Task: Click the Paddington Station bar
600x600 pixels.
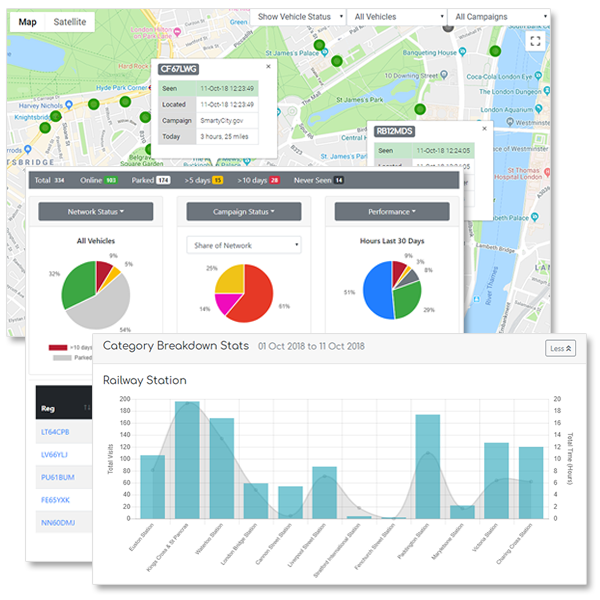Action: pos(428,466)
